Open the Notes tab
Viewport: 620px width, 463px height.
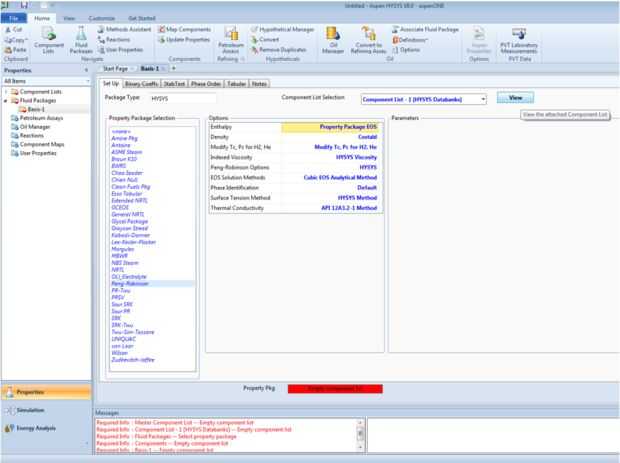pyautogui.click(x=259, y=84)
